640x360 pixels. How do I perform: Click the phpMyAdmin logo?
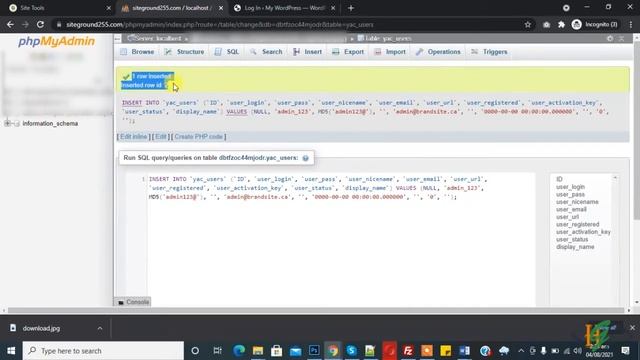click(x=56, y=41)
